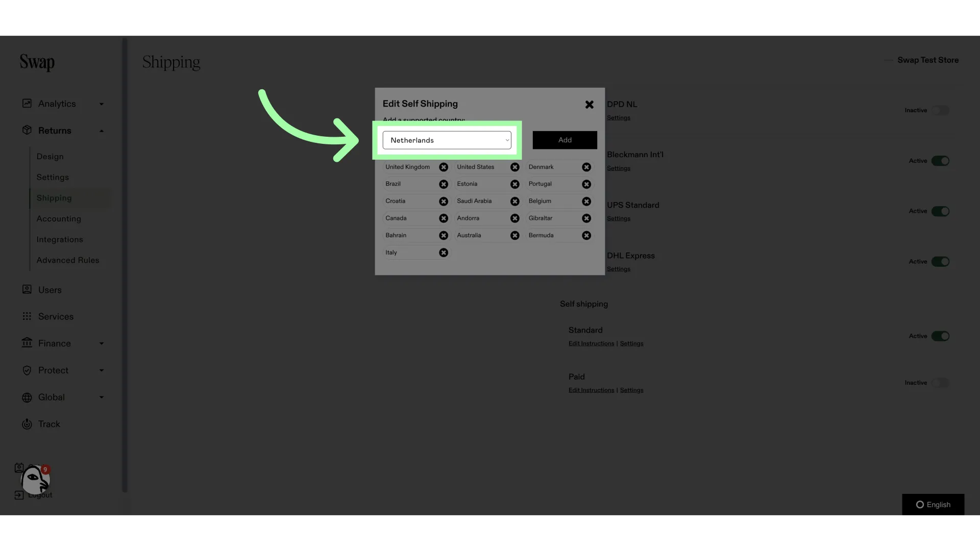The width and height of the screenshot is (980, 551).
Task: Enable Paid self shipping toggle
Action: pos(940,383)
